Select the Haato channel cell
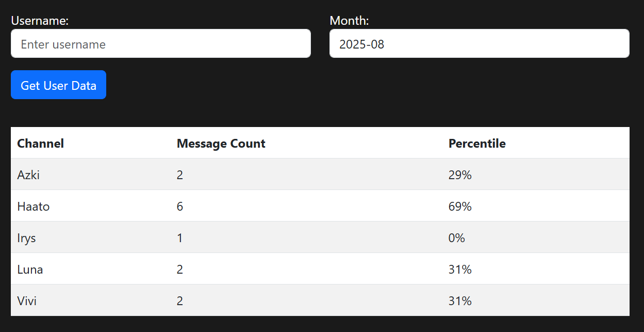 34,207
